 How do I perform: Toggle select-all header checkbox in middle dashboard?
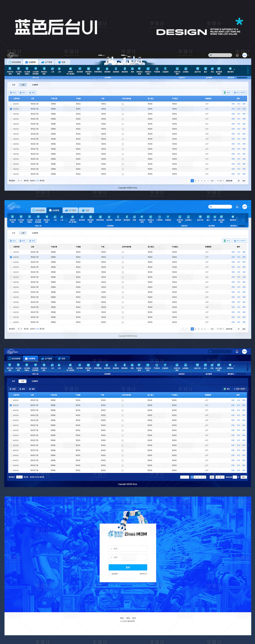click(11, 247)
